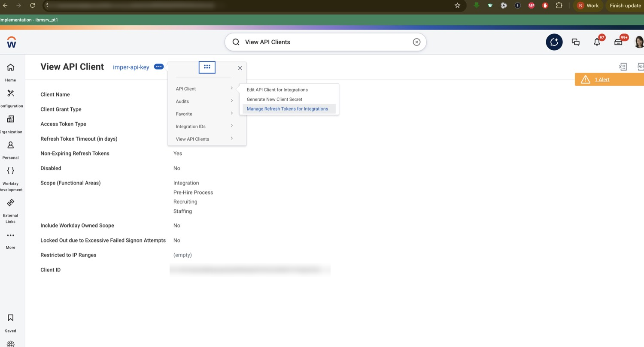The width and height of the screenshot is (644, 347).
Task: Click the grid dots icon in popup
Action: click(x=207, y=67)
